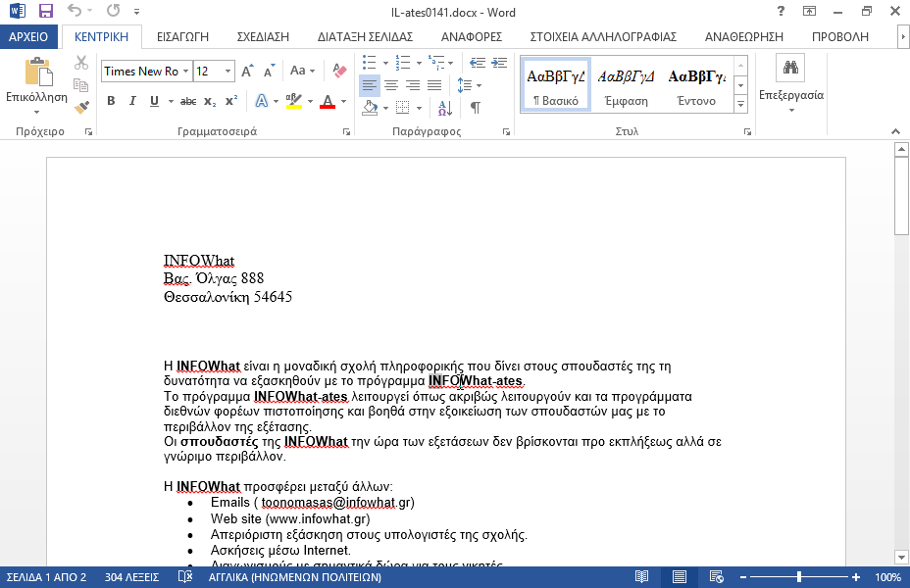Click the 304 ΛΕΞΕΙΣ word count

point(131,577)
